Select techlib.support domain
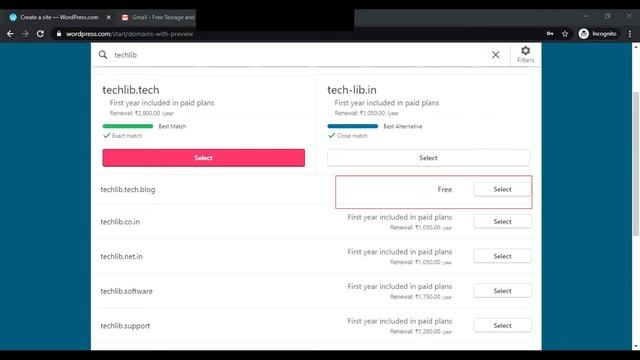This screenshot has width=640, height=360. pos(502,326)
